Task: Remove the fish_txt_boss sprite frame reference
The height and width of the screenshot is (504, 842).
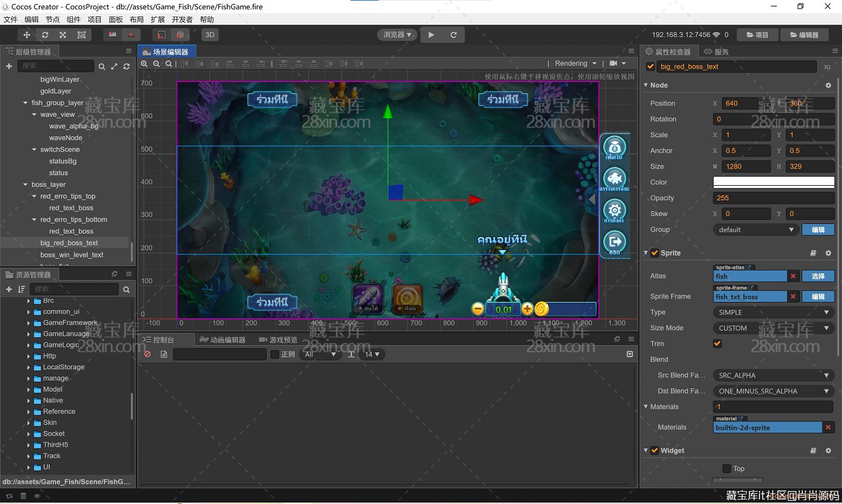Action: point(793,296)
